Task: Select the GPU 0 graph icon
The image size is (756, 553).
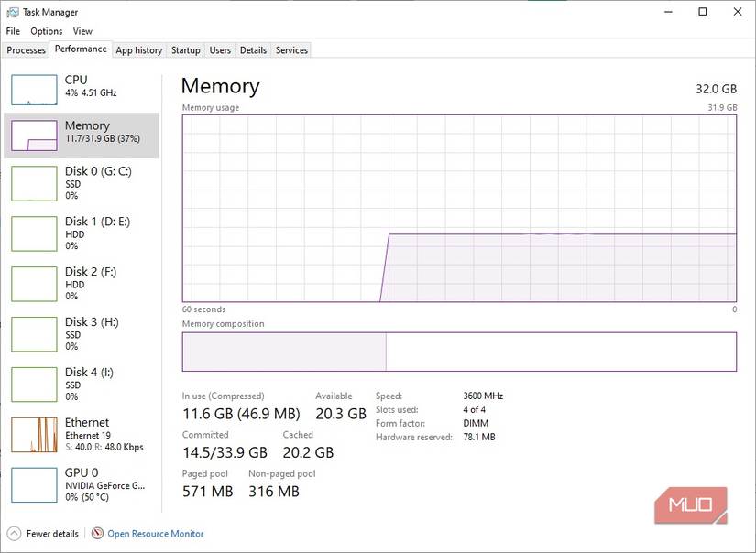Action: click(34, 485)
